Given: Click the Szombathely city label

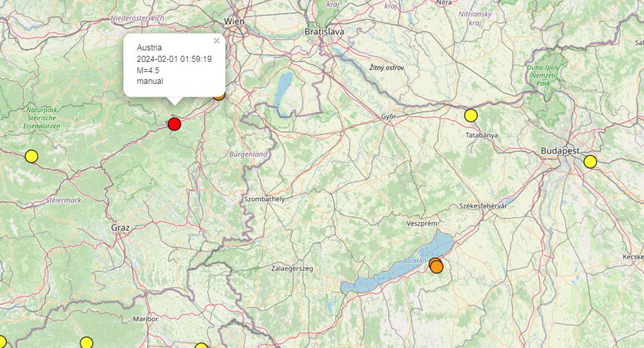Looking at the screenshot, I should 264,199.
